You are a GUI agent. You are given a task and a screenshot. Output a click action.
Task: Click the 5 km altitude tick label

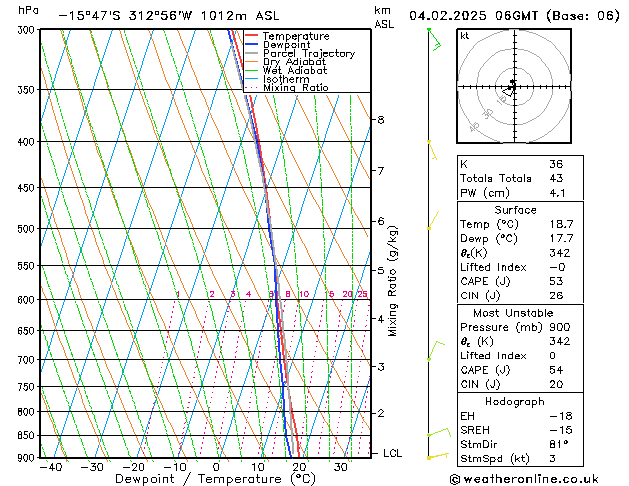pos(380,270)
